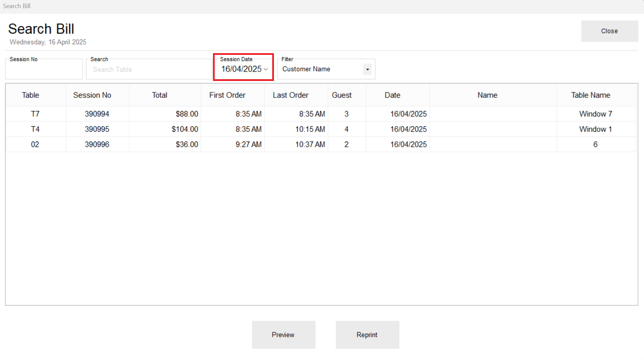Reprint the selected bill
The width and height of the screenshot is (644, 360).
coord(367,335)
